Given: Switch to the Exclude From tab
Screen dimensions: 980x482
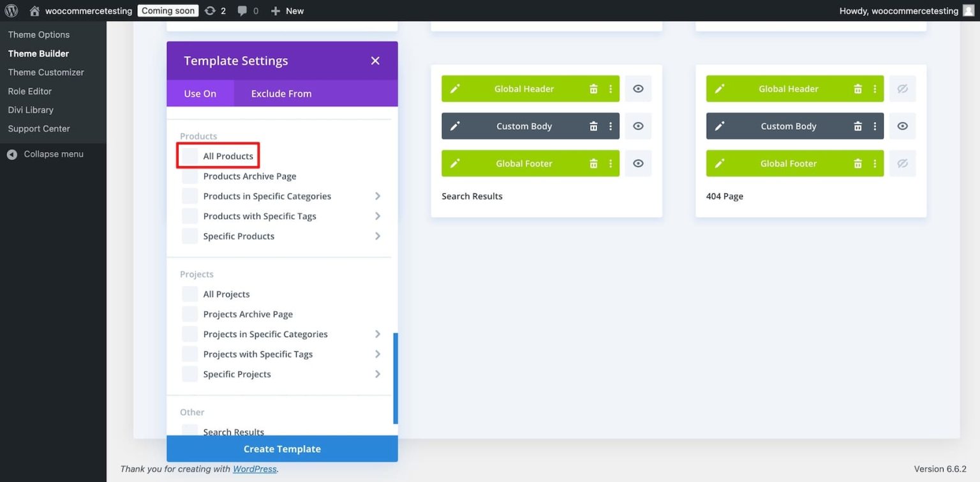Looking at the screenshot, I should [281, 93].
